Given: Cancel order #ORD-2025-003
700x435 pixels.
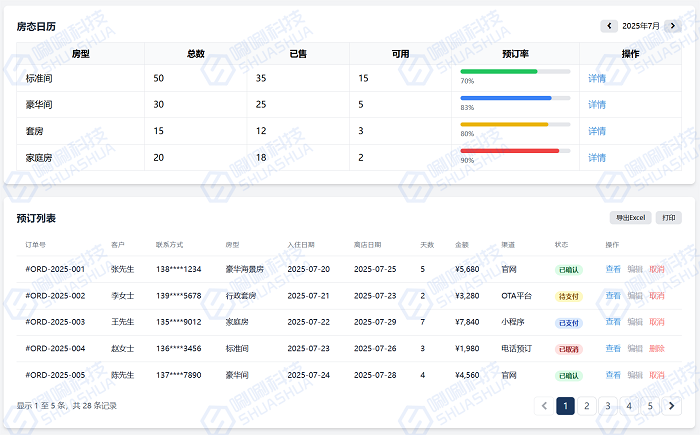Looking at the screenshot, I should (656, 322).
